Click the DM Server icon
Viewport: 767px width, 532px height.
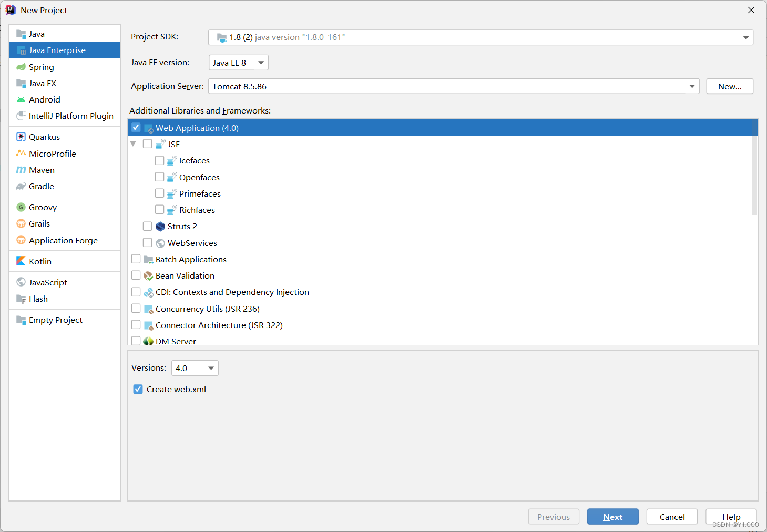[148, 341]
